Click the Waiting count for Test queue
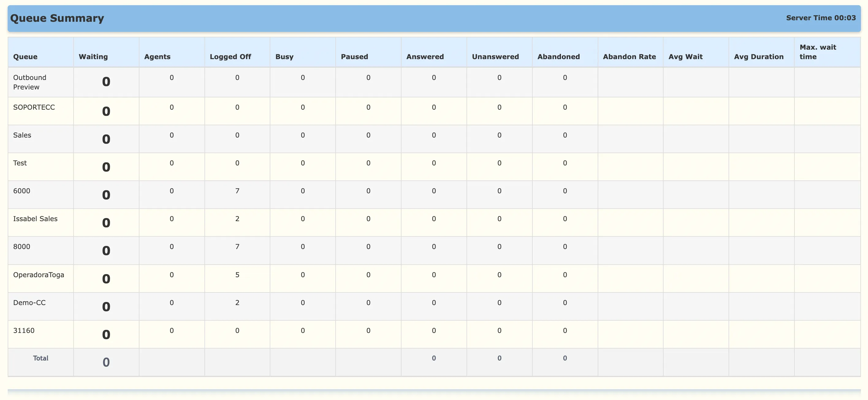 [106, 167]
